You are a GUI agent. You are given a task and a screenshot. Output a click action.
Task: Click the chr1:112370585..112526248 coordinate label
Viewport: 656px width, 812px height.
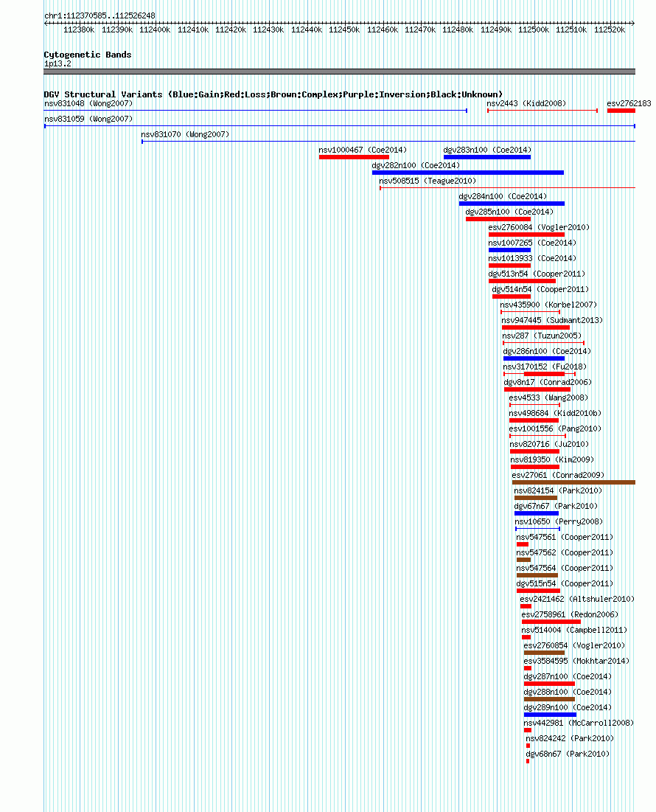[x=100, y=15]
